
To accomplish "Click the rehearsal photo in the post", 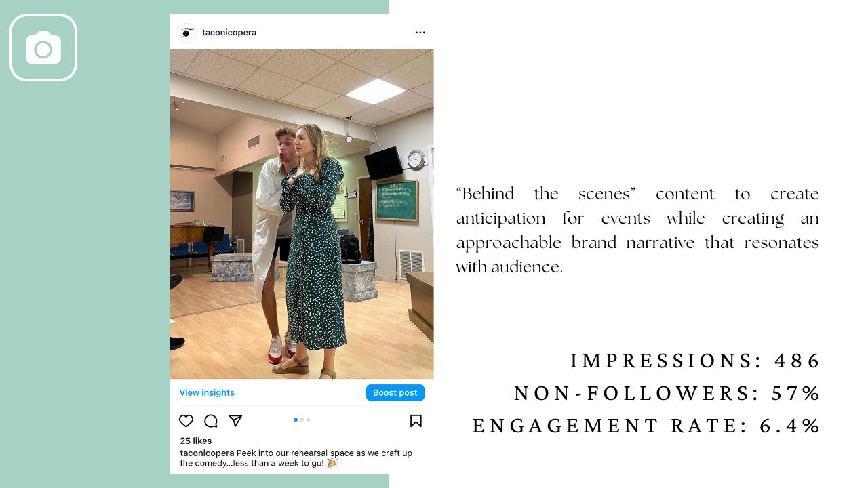I will tap(302, 213).
